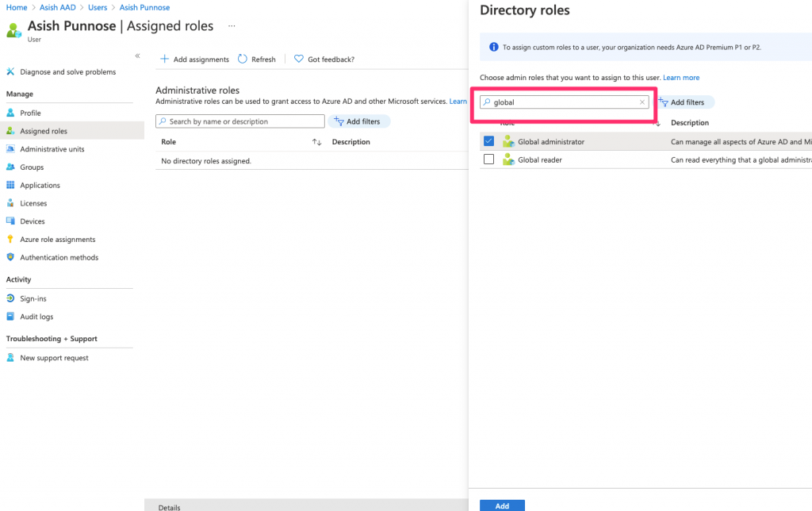Screen dimensions: 812x511
Task: Open Licenses in the sidebar
Action: coord(33,204)
